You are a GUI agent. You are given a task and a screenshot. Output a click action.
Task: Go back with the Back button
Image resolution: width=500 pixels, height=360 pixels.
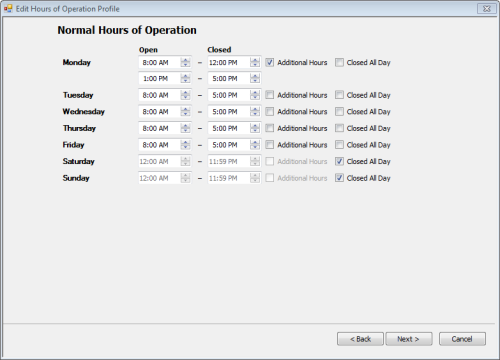click(360, 339)
